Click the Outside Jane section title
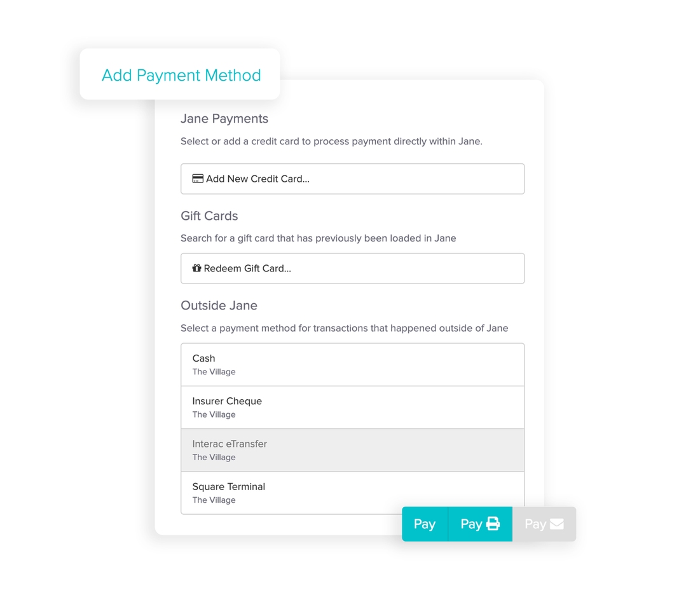The height and width of the screenshot is (593, 700). 219,306
